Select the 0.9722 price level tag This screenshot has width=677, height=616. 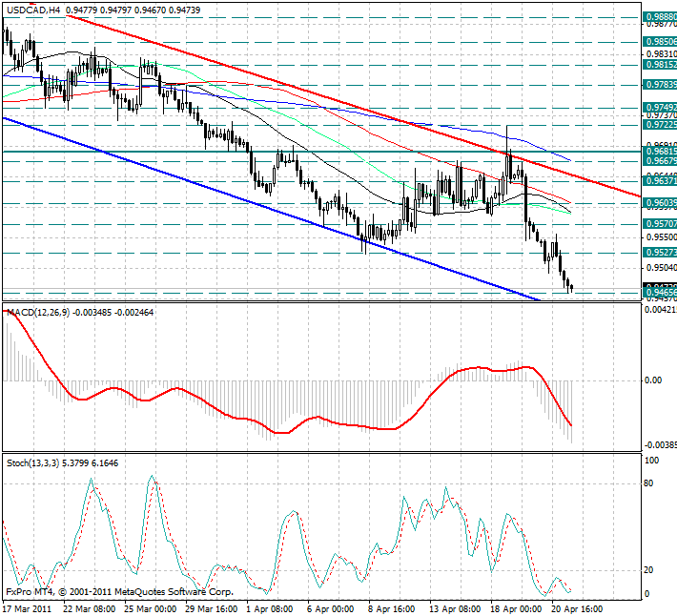tap(659, 124)
